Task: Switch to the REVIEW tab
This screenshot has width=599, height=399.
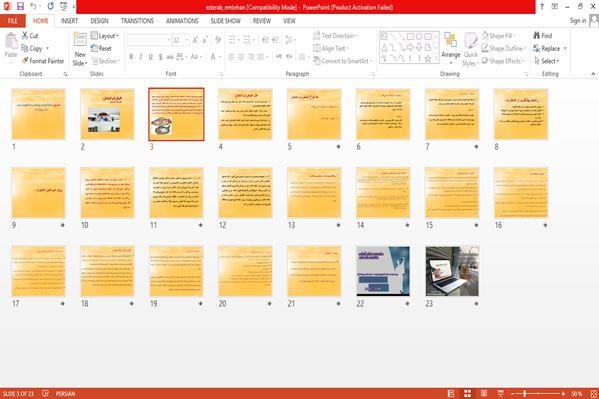Action: [x=262, y=21]
